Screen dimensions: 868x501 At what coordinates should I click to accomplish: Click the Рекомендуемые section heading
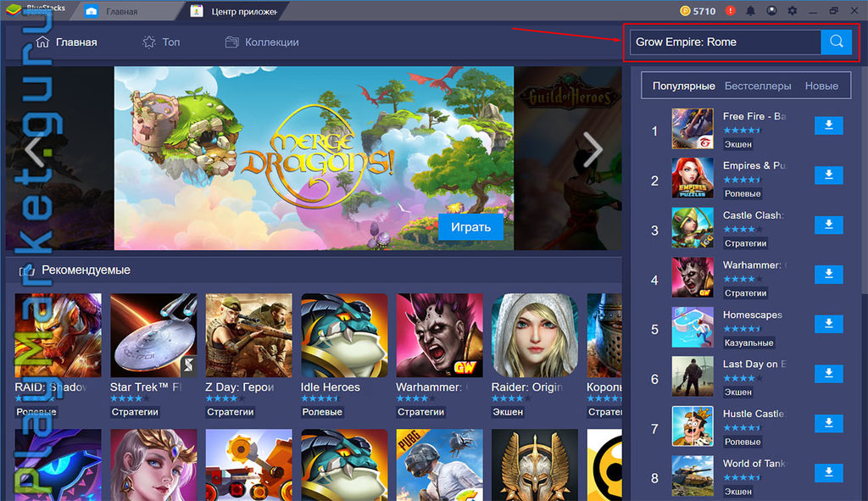coord(86,270)
